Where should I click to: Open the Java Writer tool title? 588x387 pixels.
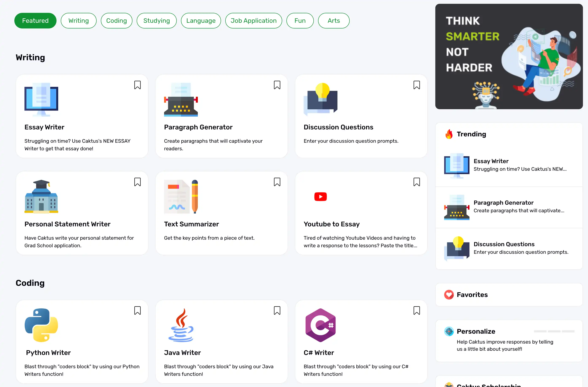pos(182,353)
